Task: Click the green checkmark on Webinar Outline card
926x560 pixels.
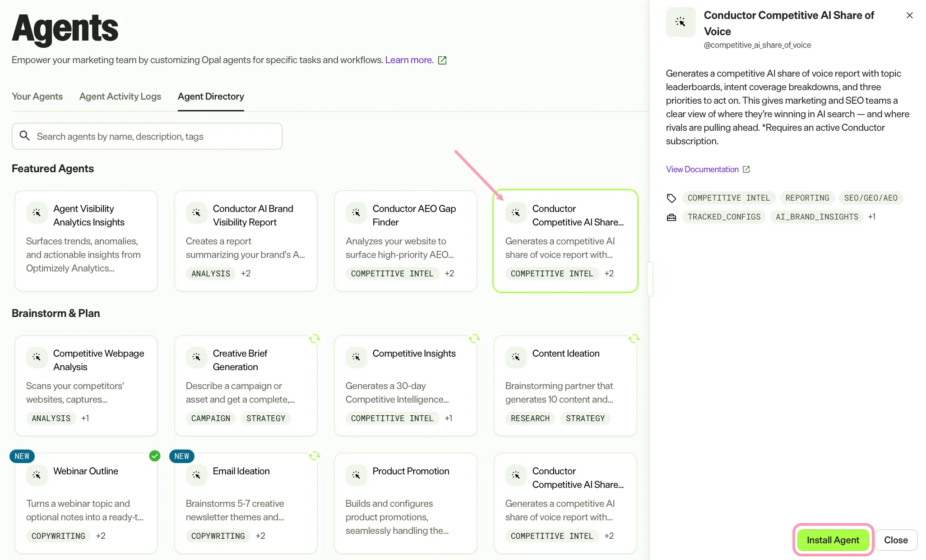Action: click(x=155, y=456)
